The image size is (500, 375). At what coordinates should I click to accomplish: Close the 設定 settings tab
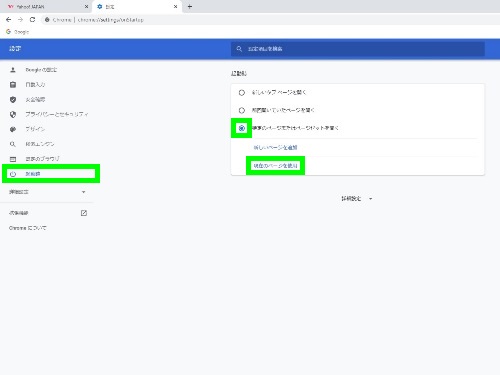pos(176,6)
